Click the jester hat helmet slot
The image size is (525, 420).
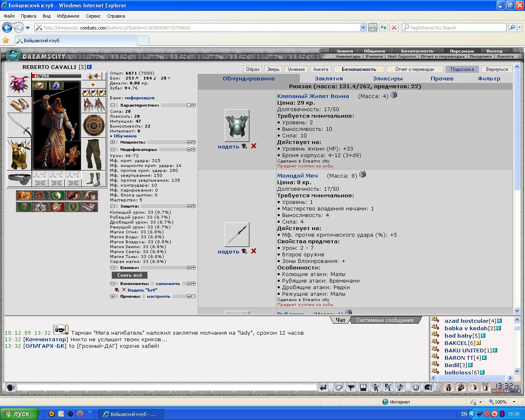(x=19, y=85)
